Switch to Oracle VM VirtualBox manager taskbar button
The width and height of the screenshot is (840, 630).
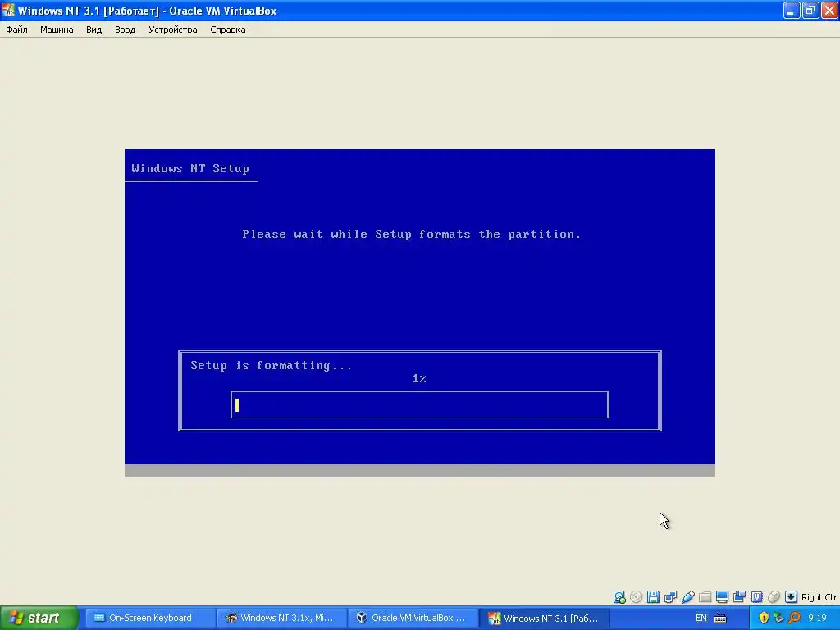(413, 618)
